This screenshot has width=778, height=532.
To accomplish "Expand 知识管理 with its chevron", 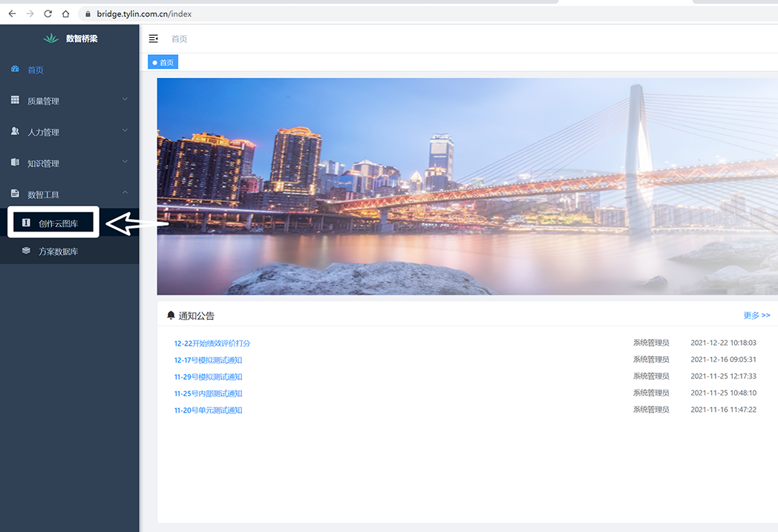I will 125,162.
